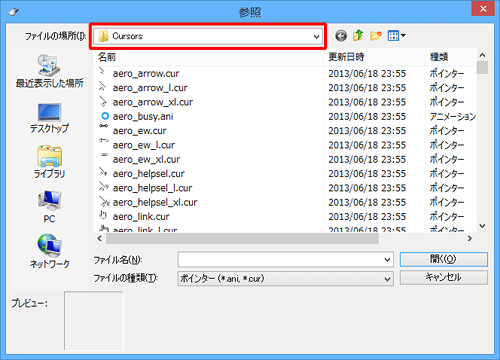The height and width of the screenshot is (360, 500).
Task: Click the aero_busy.ani file name
Action: click(143, 116)
